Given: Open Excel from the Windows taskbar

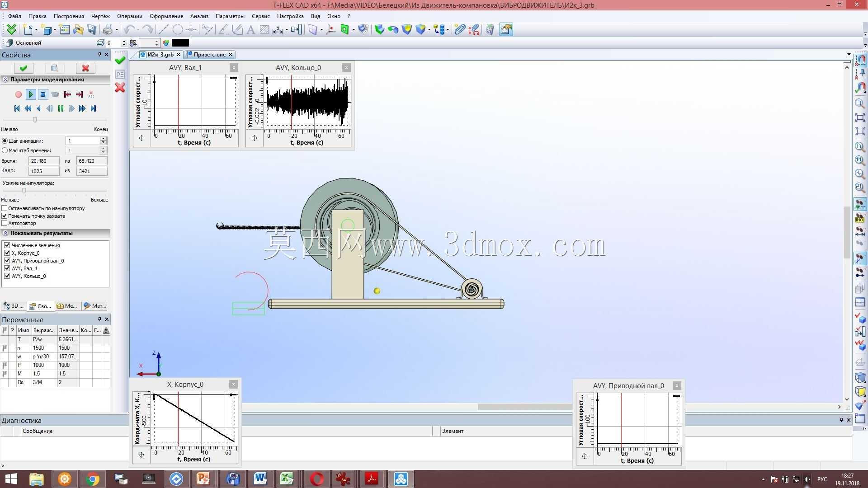Looking at the screenshot, I should point(287,479).
